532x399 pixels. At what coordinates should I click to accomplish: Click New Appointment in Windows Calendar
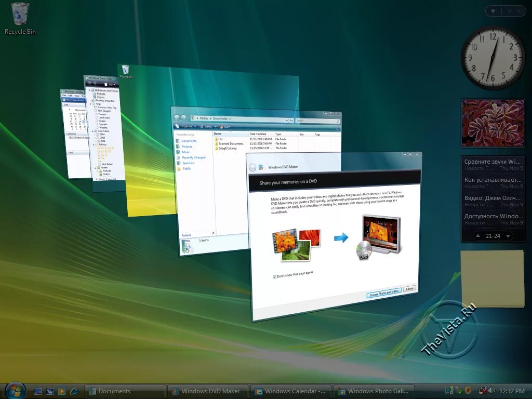[x=73, y=100]
